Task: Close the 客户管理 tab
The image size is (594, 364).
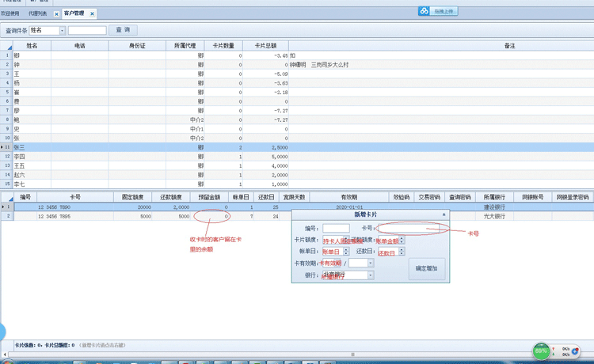Action: coord(93,14)
